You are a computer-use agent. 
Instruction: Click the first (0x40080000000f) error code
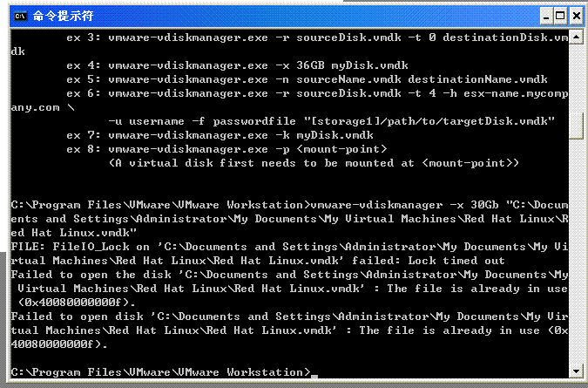77,303
